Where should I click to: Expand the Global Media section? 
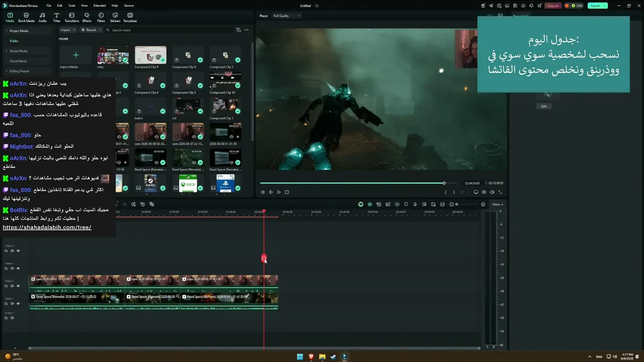pos(6,51)
